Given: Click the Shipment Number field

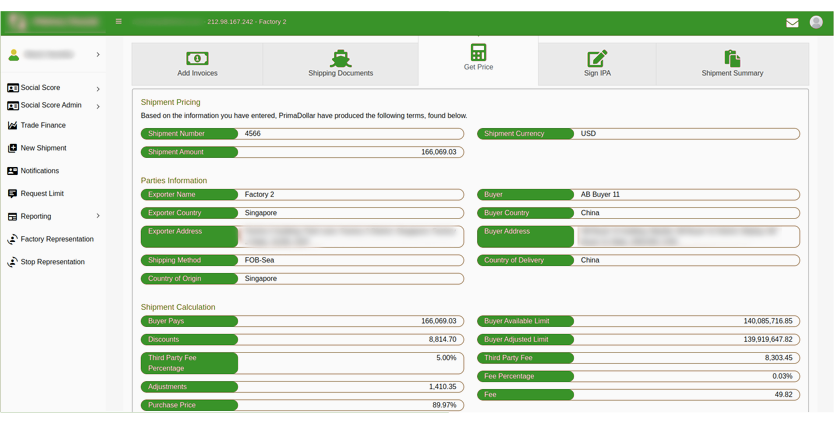Looking at the screenshot, I should coord(350,133).
